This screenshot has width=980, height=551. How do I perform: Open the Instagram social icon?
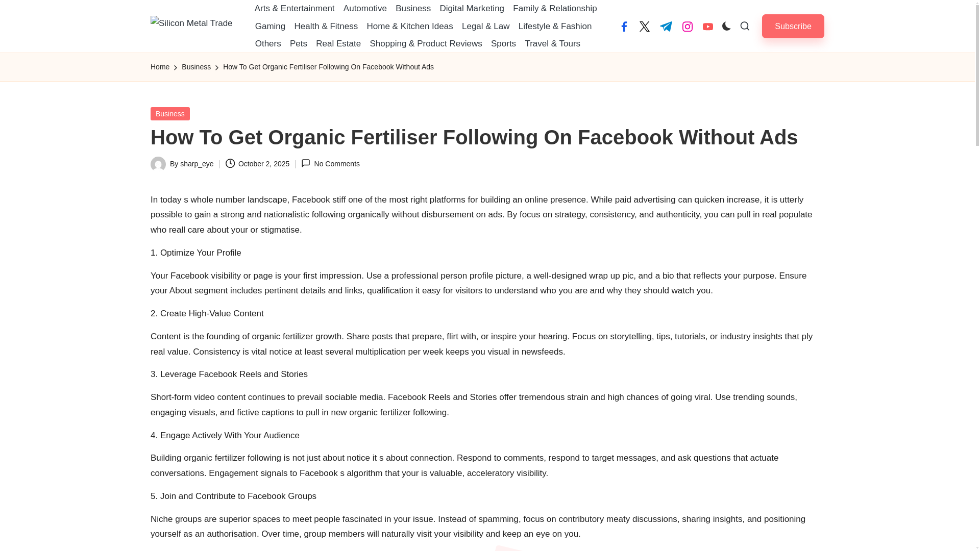(688, 27)
